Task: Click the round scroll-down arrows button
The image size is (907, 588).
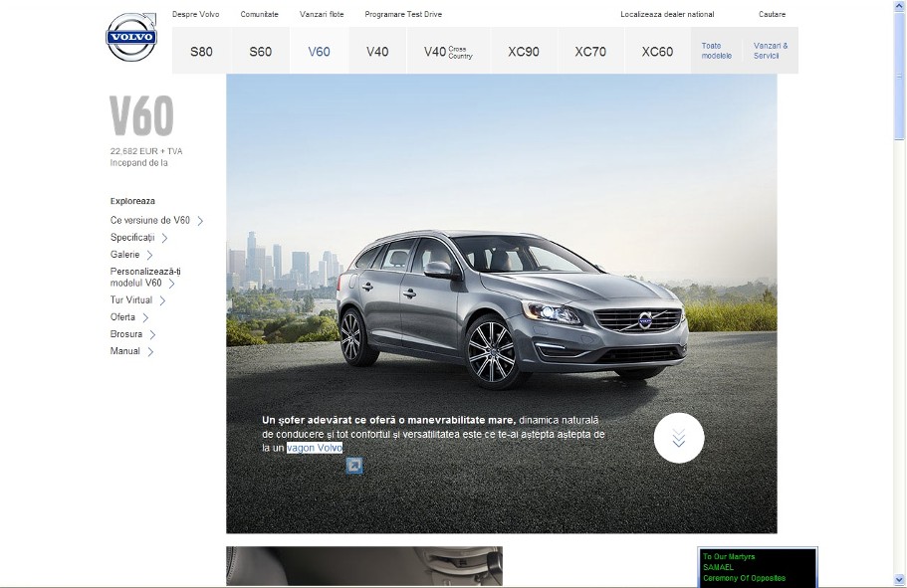Action: 679,438
